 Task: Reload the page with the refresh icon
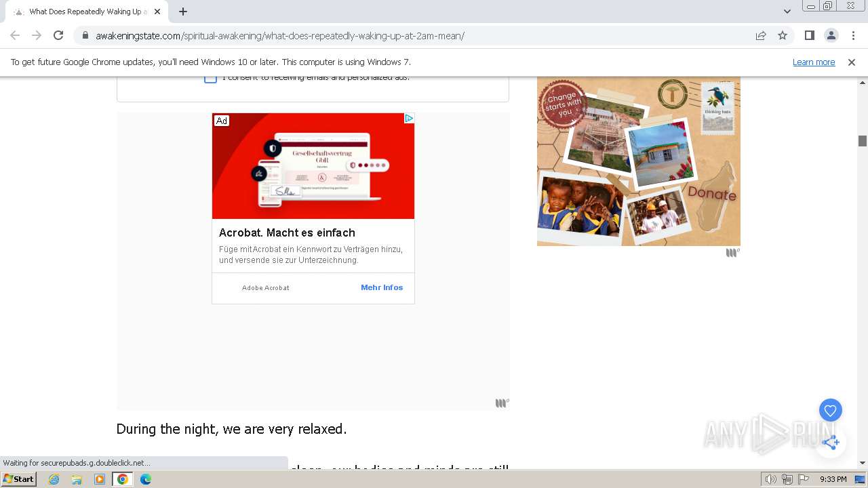point(58,35)
